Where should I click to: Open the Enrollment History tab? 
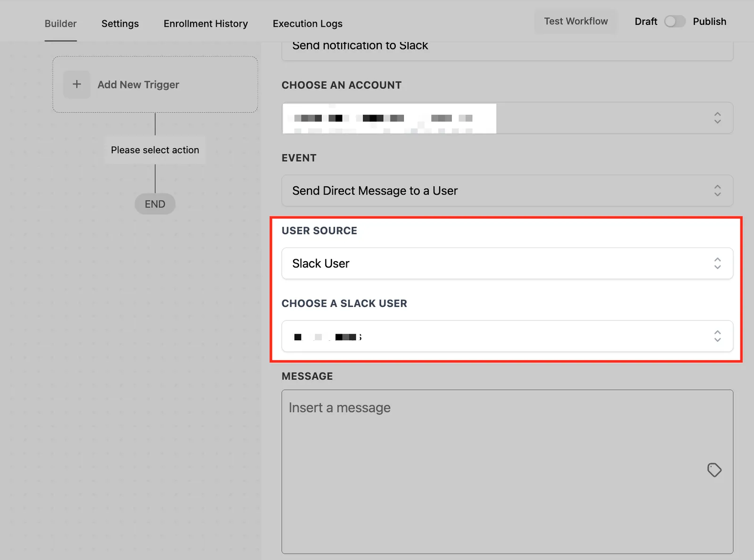[x=205, y=24]
